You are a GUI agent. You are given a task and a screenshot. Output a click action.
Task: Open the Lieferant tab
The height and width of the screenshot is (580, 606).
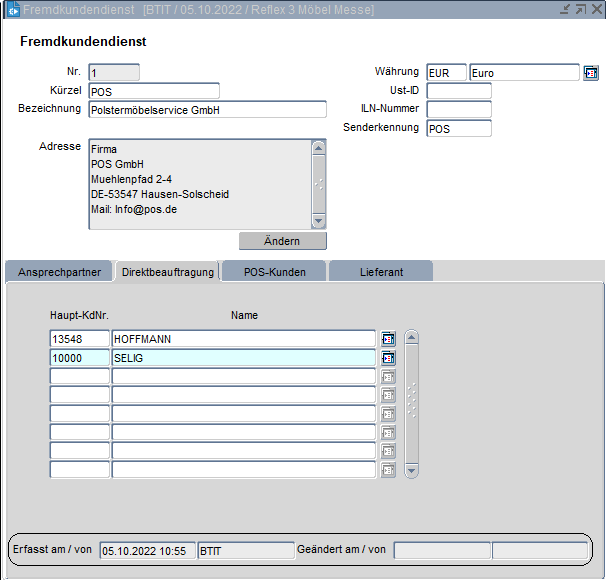(381, 272)
